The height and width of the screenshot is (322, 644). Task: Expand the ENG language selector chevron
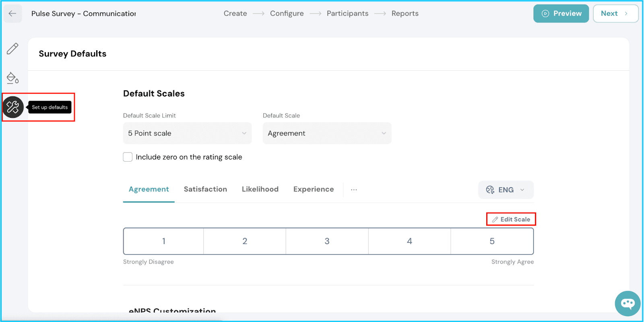tap(522, 190)
